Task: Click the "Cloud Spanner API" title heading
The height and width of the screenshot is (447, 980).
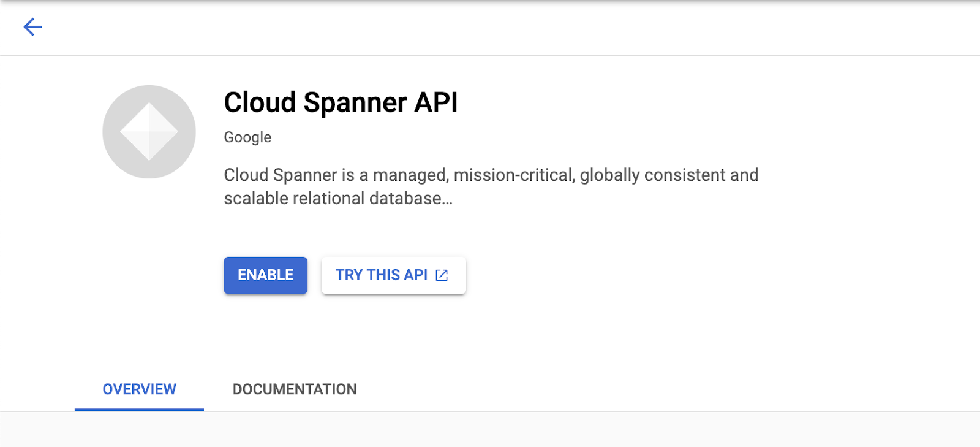Action: pyautogui.click(x=341, y=102)
